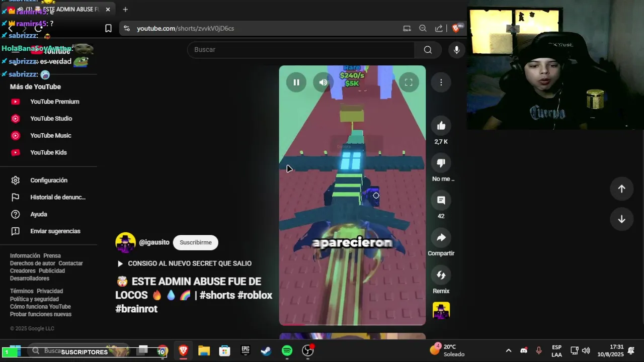
Task: Open Probar funciones nuevas footer link
Action: pos(41,314)
